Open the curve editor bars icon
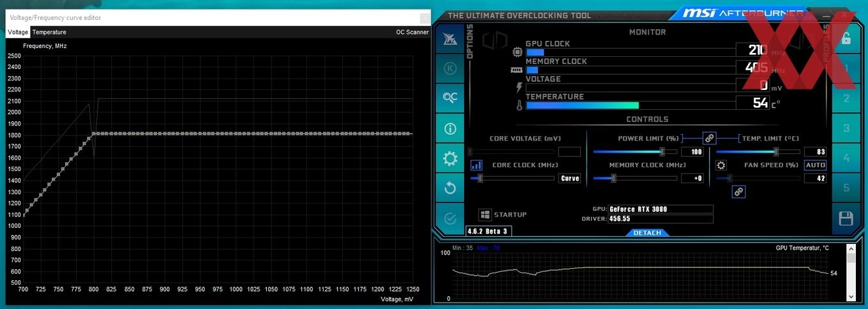 point(476,165)
